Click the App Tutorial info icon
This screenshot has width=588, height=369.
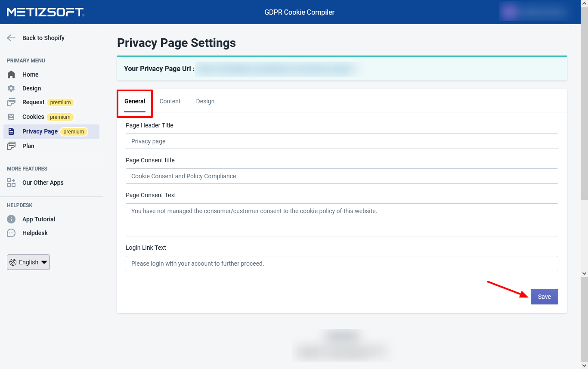[11, 219]
